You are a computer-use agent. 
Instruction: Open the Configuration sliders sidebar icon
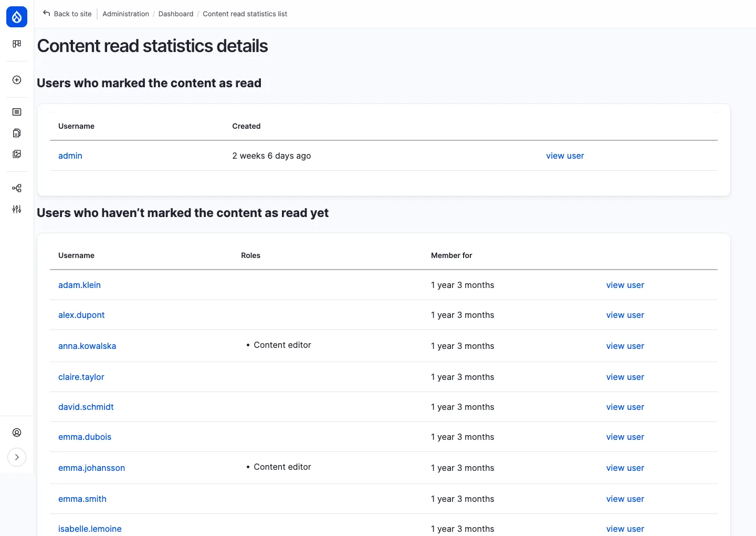[x=17, y=209]
